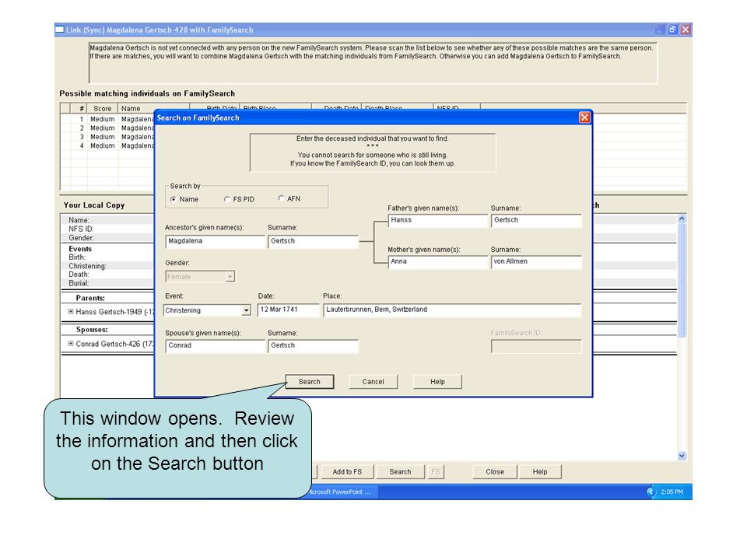Click the Father's given name field Hanss
Viewport: 747px width, 560px height.
coord(438,220)
